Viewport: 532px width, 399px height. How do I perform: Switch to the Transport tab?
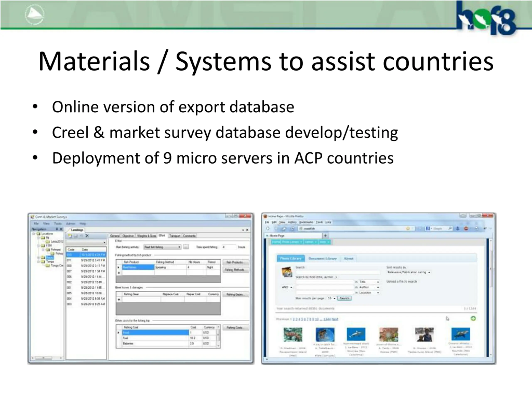click(175, 236)
